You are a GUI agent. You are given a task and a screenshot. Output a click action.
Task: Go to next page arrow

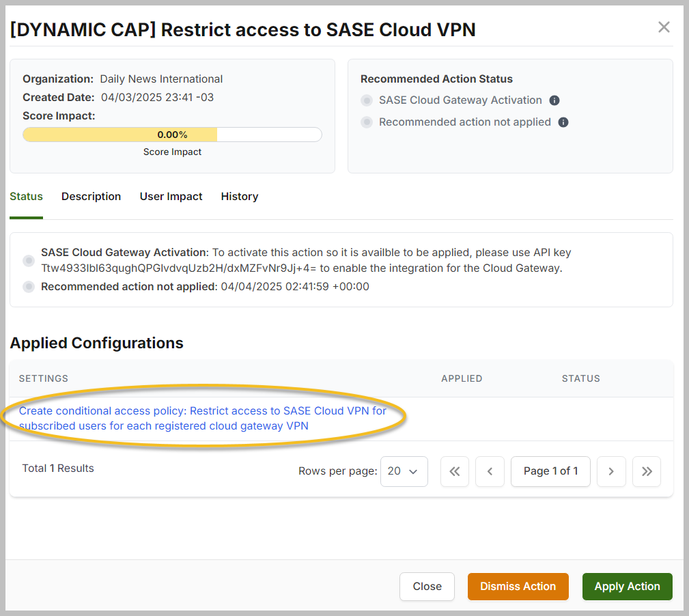tap(611, 471)
